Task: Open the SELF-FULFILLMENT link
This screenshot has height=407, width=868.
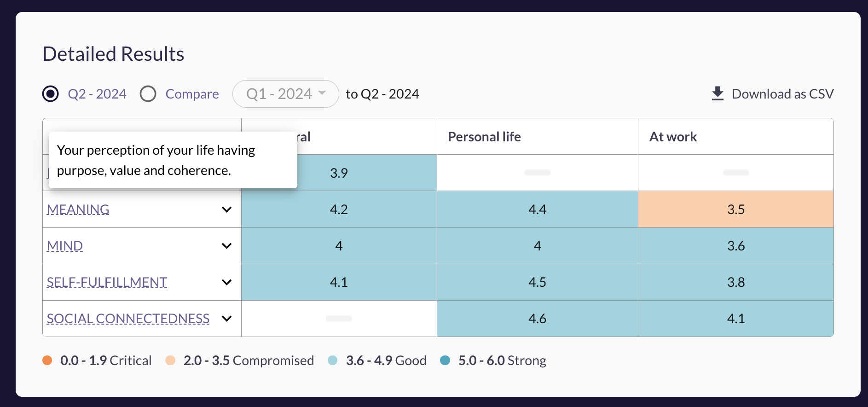Action: (107, 282)
